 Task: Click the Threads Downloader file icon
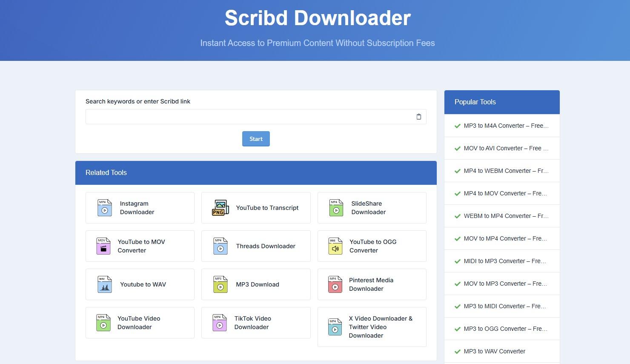(x=220, y=246)
